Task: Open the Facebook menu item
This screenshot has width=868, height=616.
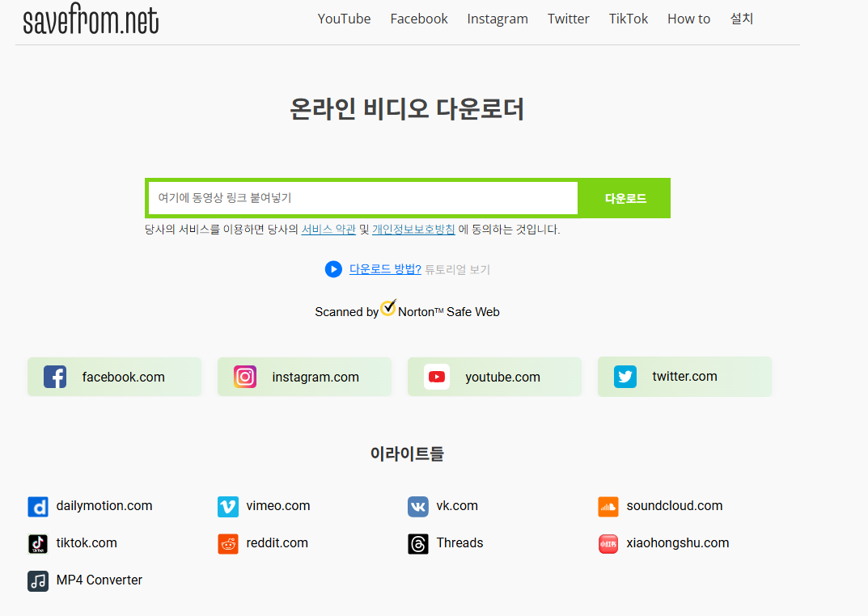Action: (419, 19)
